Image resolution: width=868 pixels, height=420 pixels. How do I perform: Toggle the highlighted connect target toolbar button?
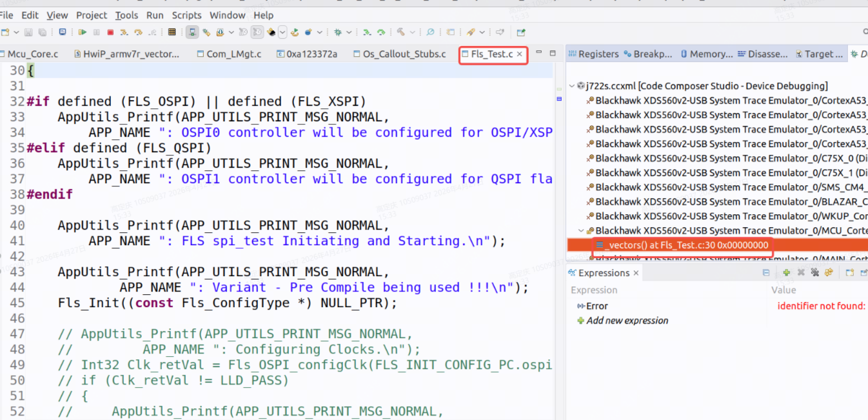[192, 32]
